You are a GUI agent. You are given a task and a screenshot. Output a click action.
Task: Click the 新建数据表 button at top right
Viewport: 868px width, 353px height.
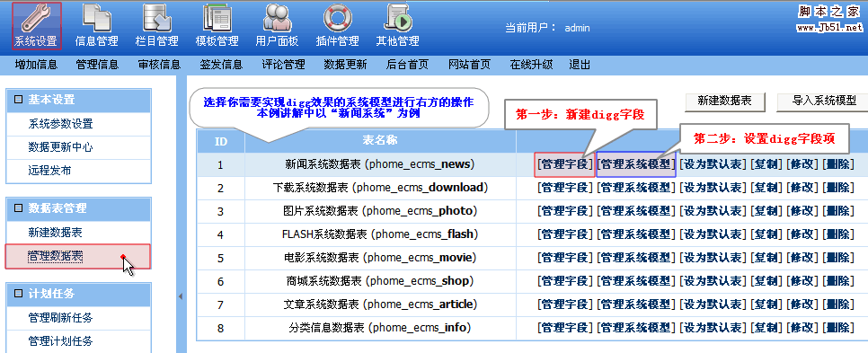[724, 101]
